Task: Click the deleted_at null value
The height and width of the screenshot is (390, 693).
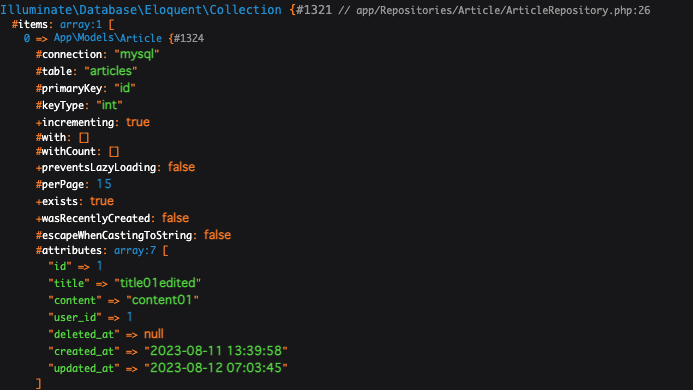Action: click(153, 334)
